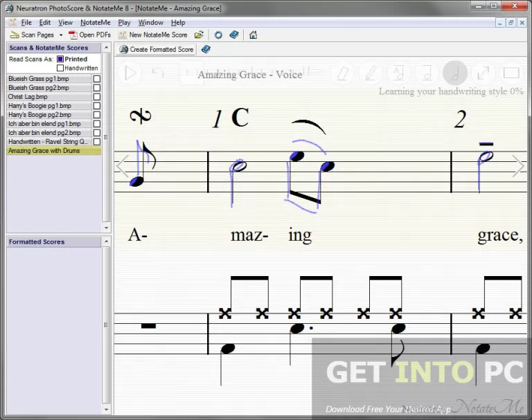Create a New NotateMe Score
532x420 pixels.
tap(152, 35)
